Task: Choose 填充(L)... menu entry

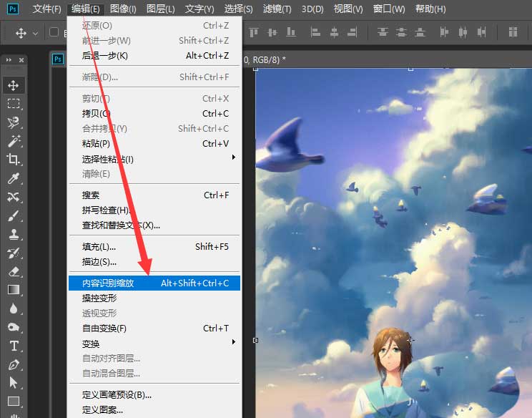Action: [x=154, y=247]
